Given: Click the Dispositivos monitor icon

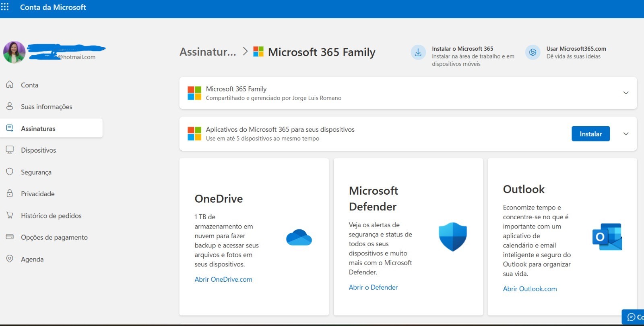Looking at the screenshot, I should pyautogui.click(x=10, y=150).
